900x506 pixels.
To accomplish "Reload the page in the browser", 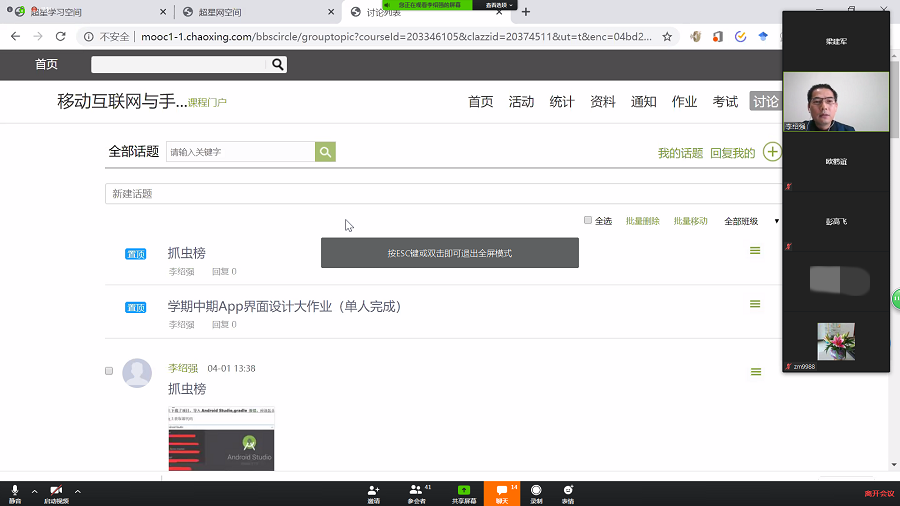I will pos(60,36).
